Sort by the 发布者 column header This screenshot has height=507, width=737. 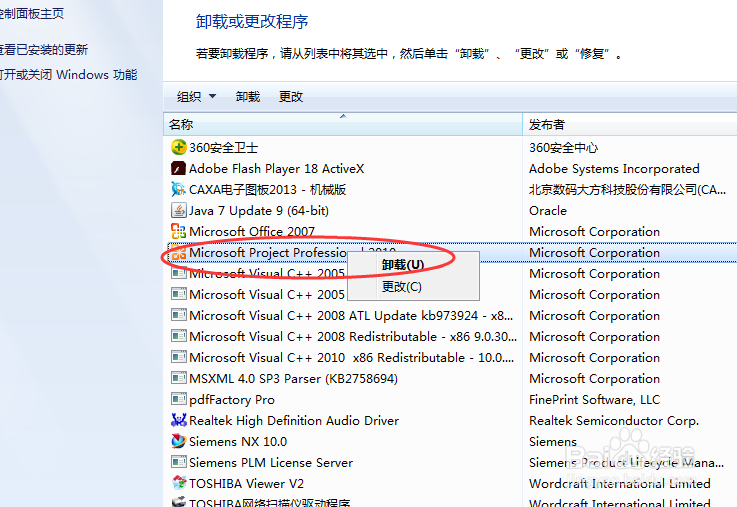pyautogui.click(x=630, y=125)
